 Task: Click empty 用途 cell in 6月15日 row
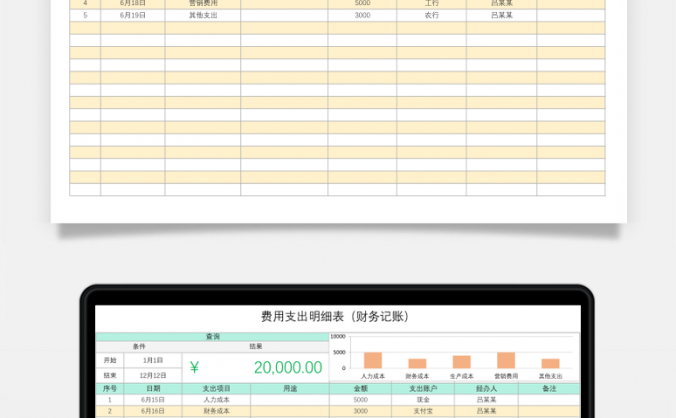(290, 399)
